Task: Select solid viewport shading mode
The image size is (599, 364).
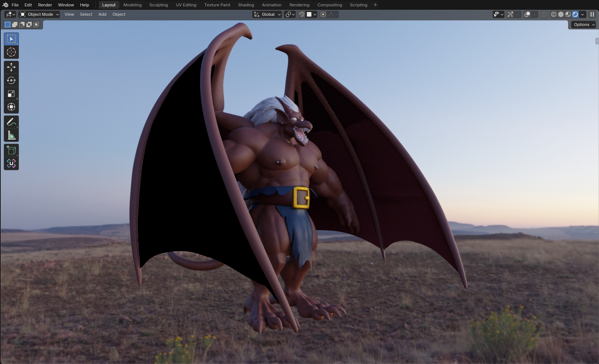Action: [x=561, y=14]
